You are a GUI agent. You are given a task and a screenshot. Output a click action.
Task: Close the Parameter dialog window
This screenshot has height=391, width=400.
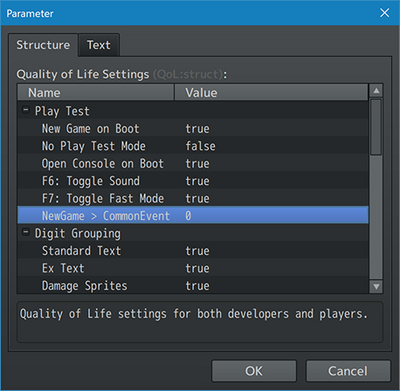point(385,13)
